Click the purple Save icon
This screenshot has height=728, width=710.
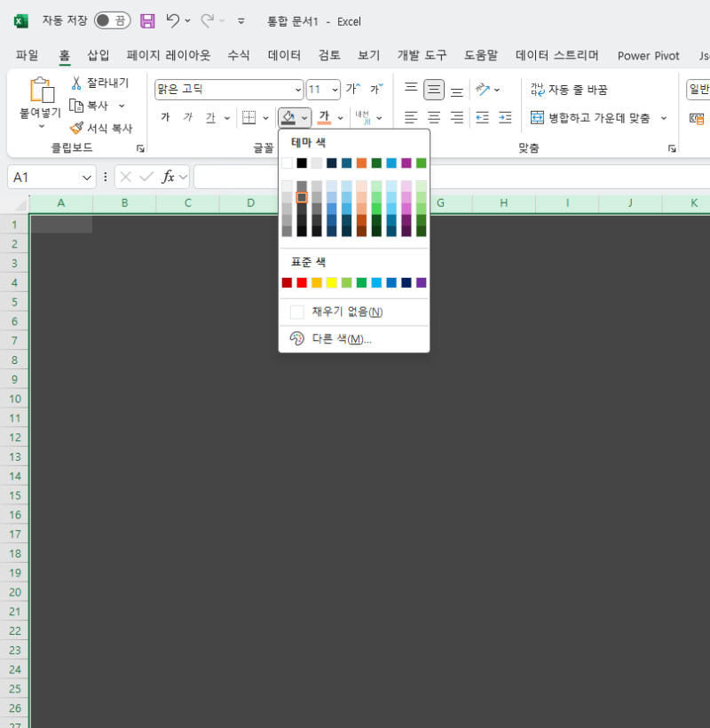(x=147, y=21)
